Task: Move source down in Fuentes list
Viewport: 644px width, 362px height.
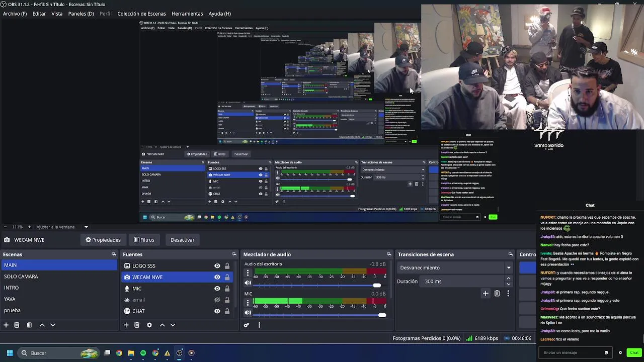Action: coord(173,325)
